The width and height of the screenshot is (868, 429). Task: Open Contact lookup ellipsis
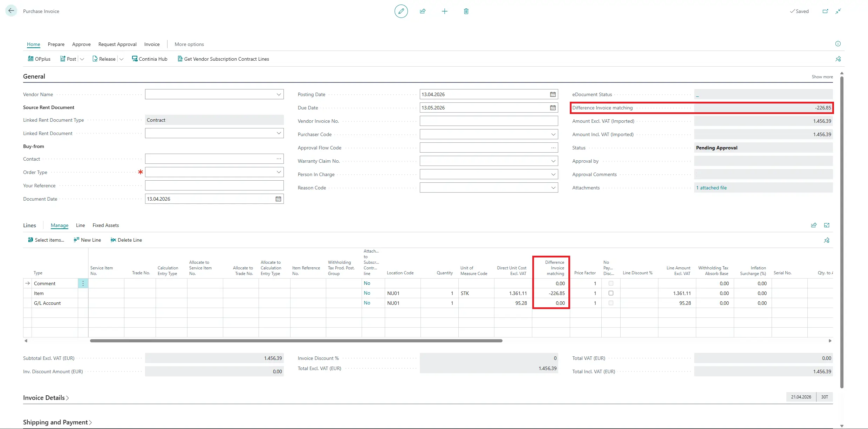[x=279, y=159]
